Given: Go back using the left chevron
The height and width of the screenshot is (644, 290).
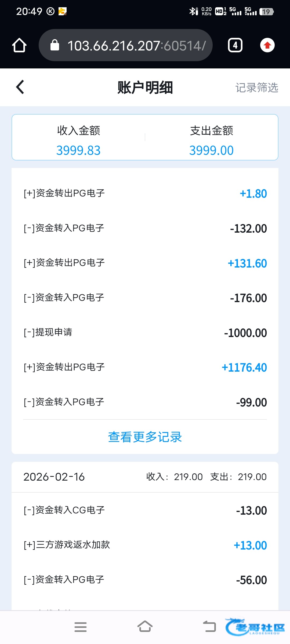Looking at the screenshot, I should coord(20,87).
